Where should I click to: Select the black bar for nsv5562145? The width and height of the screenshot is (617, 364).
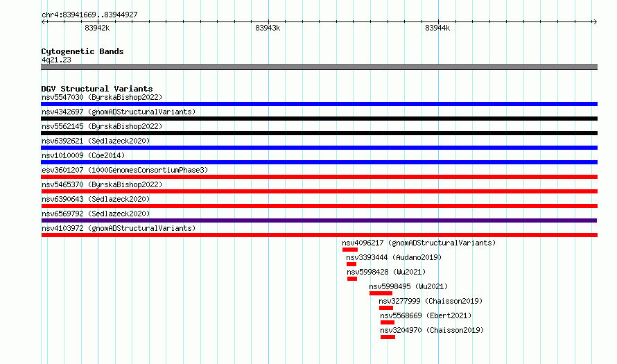(x=319, y=133)
